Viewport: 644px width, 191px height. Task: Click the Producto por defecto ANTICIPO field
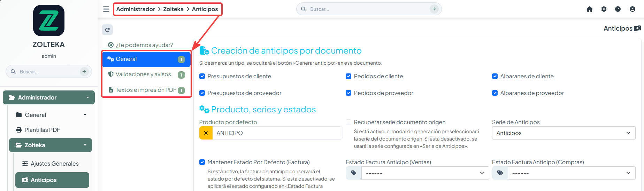(x=277, y=133)
